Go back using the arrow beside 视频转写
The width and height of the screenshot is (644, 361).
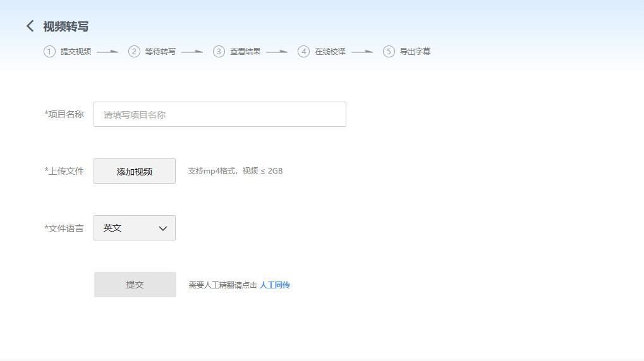coord(30,27)
